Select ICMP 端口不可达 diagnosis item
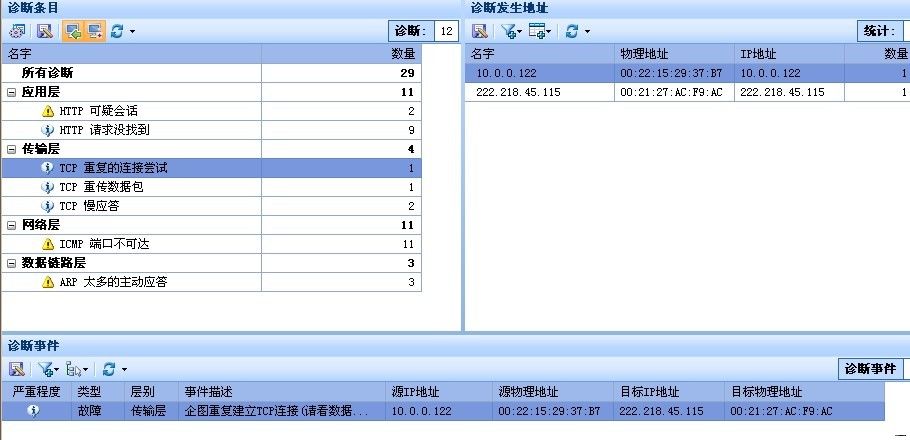910x440 pixels. (211, 244)
